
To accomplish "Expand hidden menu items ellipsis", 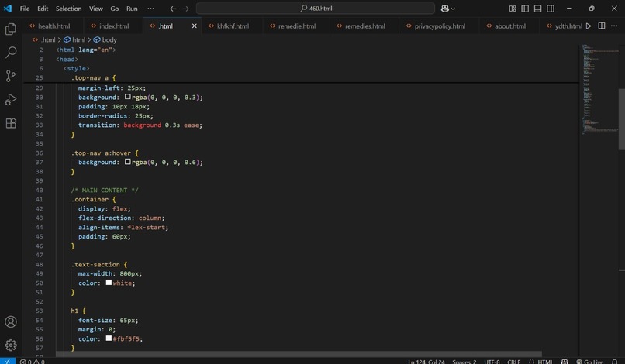I will click(150, 9).
